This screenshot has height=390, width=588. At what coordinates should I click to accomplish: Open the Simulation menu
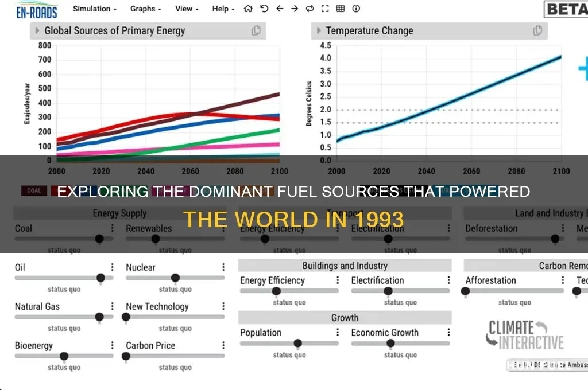(x=95, y=9)
